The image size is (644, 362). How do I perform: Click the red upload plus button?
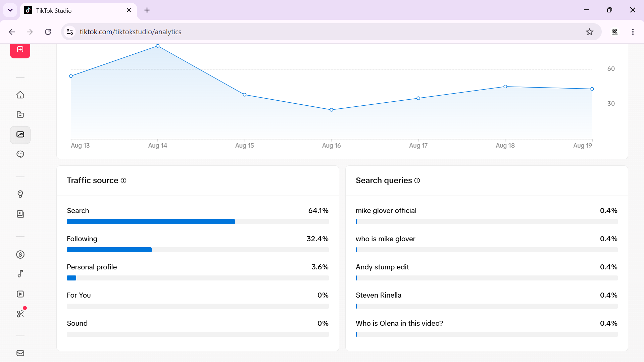tap(20, 50)
